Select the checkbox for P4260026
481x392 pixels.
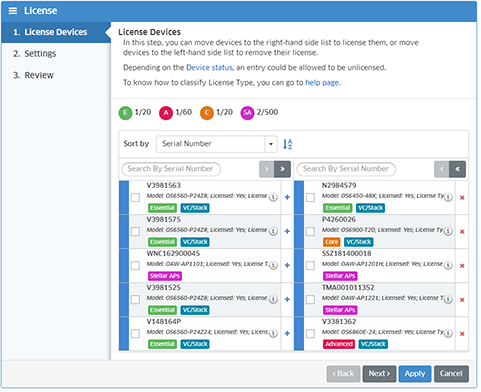click(310, 232)
